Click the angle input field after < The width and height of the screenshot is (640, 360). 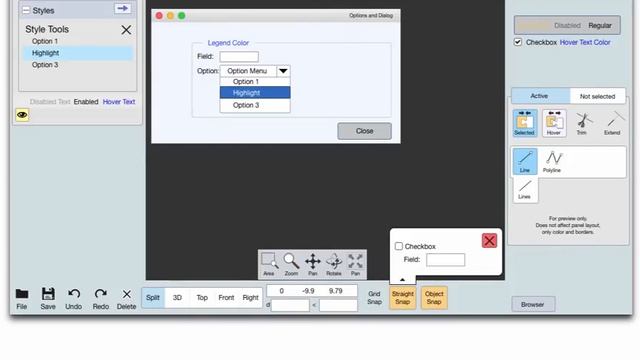click(338, 305)
